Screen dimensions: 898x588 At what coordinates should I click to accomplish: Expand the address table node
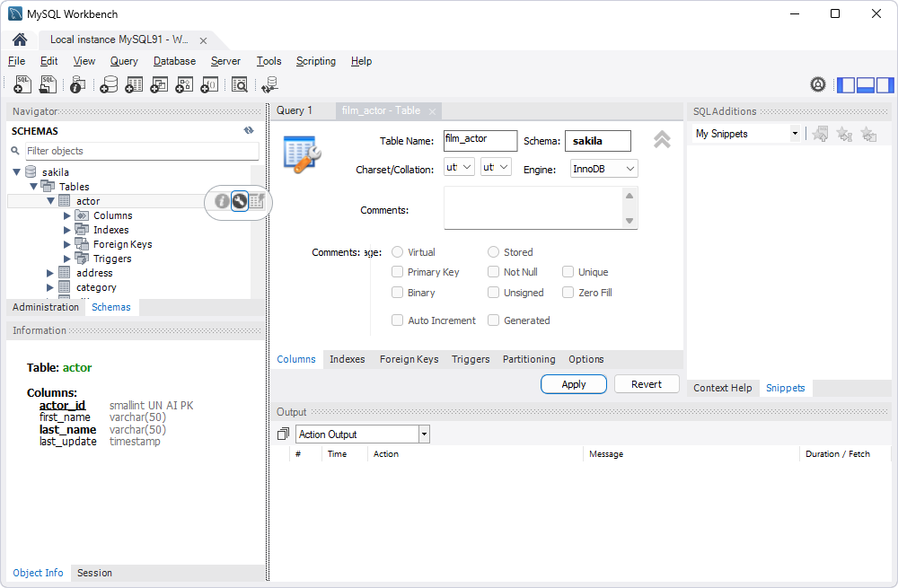click(49, 273)
